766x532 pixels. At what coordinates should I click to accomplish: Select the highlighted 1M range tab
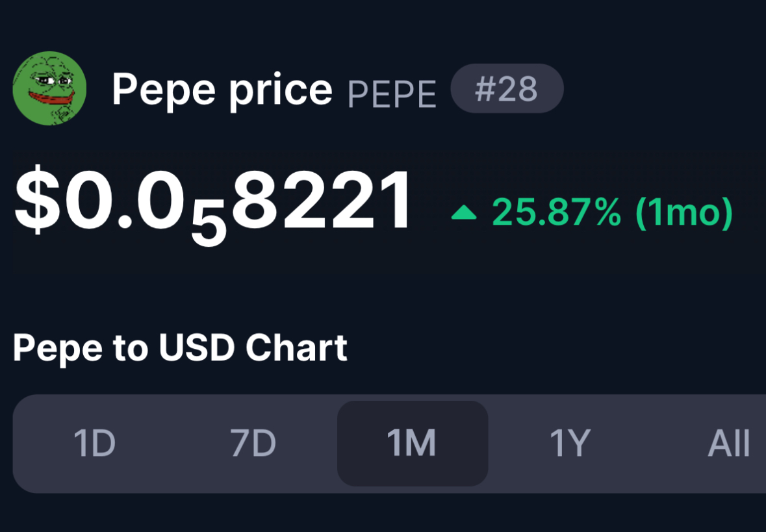pos(413,443)
